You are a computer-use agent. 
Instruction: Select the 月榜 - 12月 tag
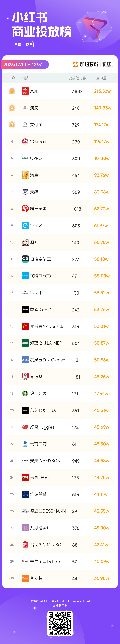click(x=23, y=45)
